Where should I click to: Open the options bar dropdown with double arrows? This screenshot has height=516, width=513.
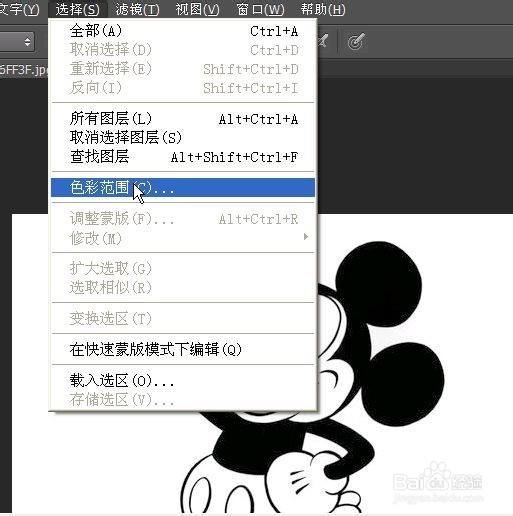[17, 42]
